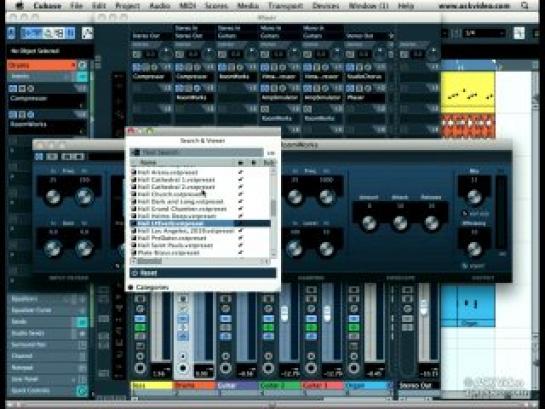Select the orange drums clip in the arrangement
Screen dimensions: 545x409
[x=468, y=125]
